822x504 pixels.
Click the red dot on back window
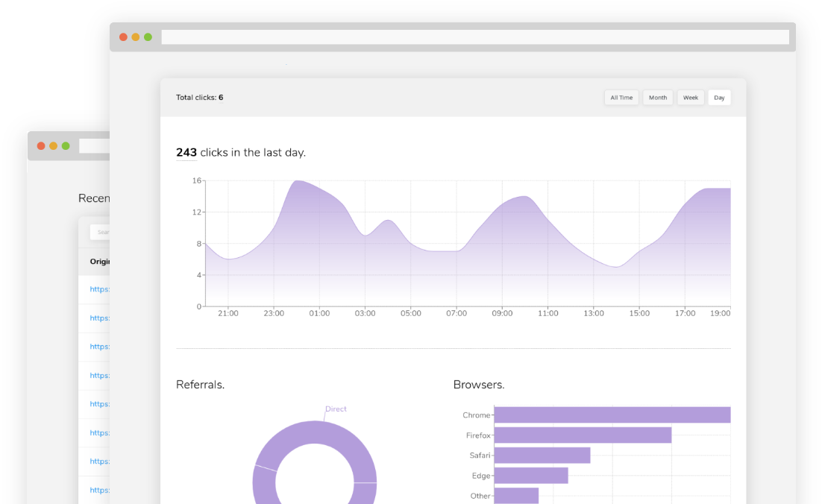tap(41, 146)
